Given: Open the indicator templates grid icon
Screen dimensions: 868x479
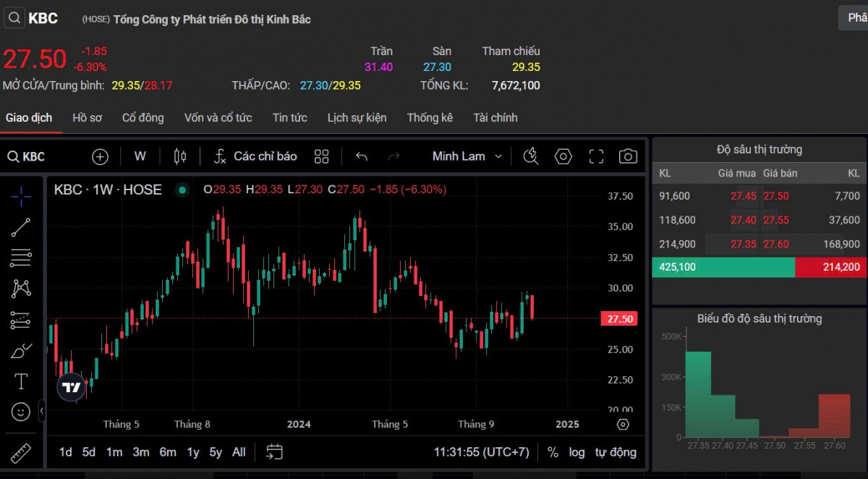Looking at the screenshot, I should [322, 156].
